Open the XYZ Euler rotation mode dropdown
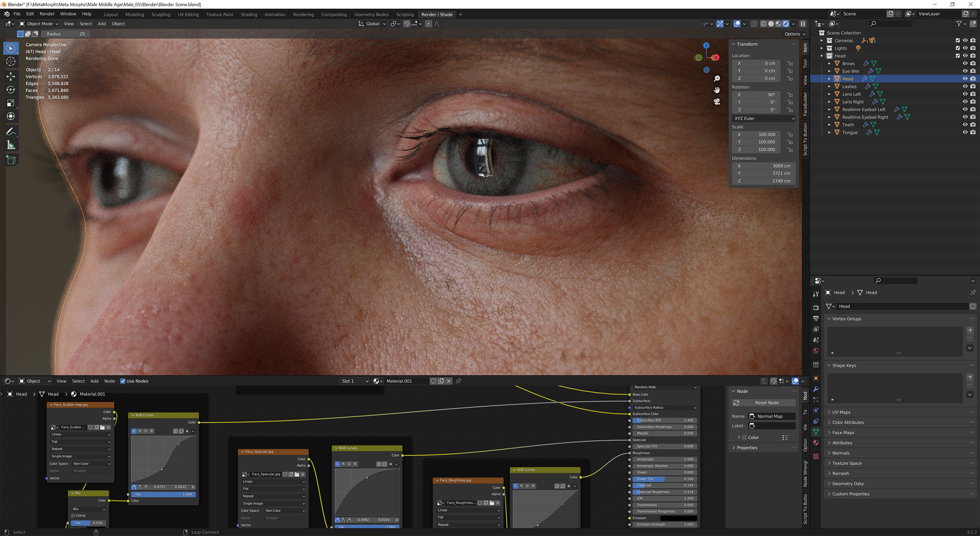The height and width of the screenshot is (536, 980). click(x=764, y=118)
